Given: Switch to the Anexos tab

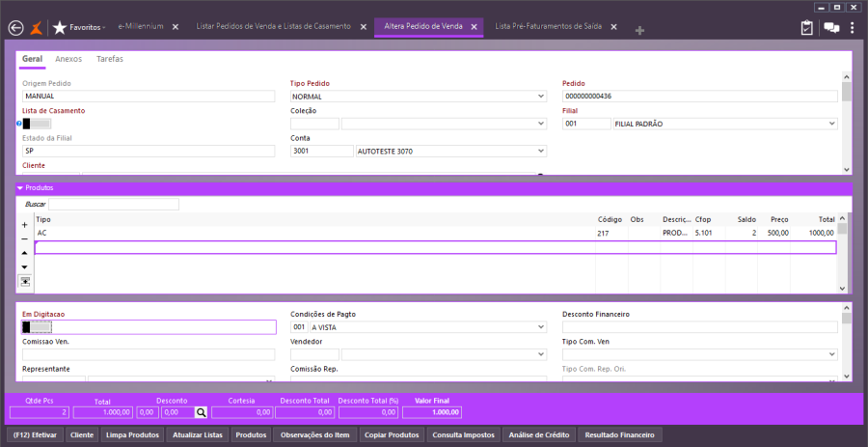Looking at the screenshot, I should [68, 59].
